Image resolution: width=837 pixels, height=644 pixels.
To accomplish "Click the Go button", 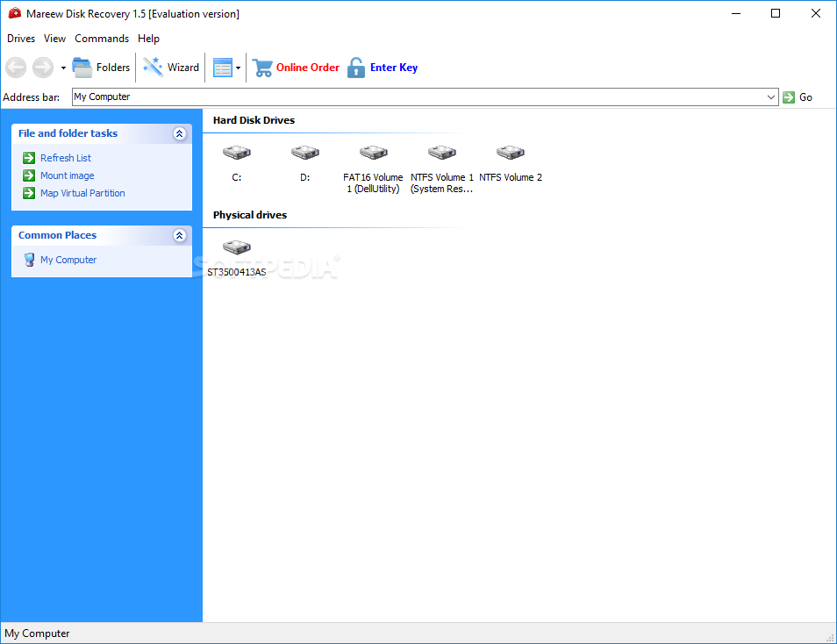I will coord(798,97).
